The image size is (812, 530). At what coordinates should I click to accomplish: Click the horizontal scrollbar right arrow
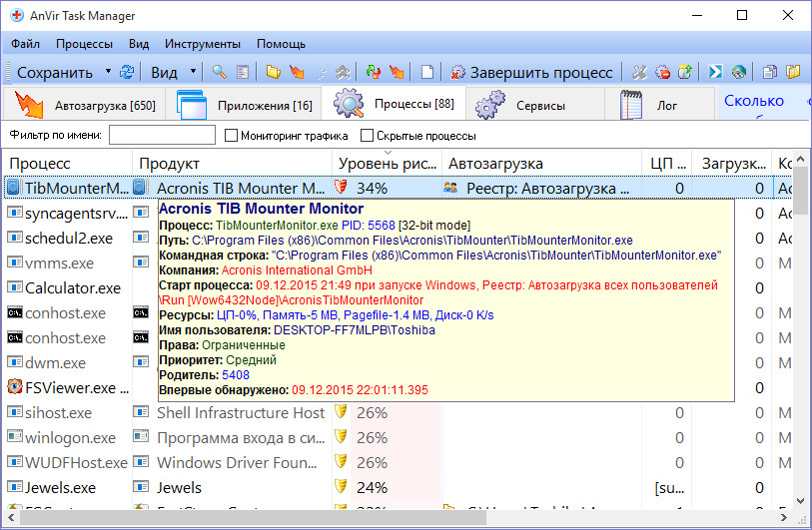pos(783,517)
